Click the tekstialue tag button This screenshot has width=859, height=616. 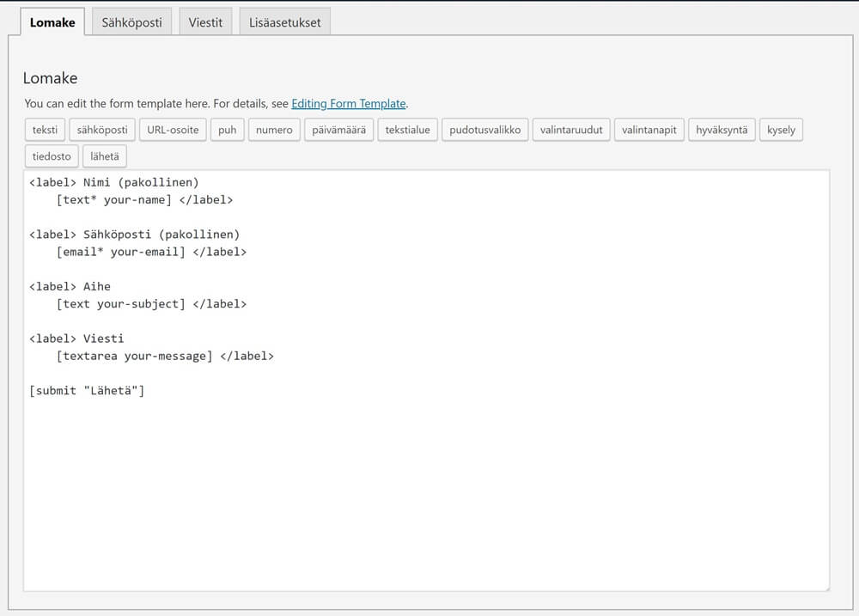pos(407,131)
